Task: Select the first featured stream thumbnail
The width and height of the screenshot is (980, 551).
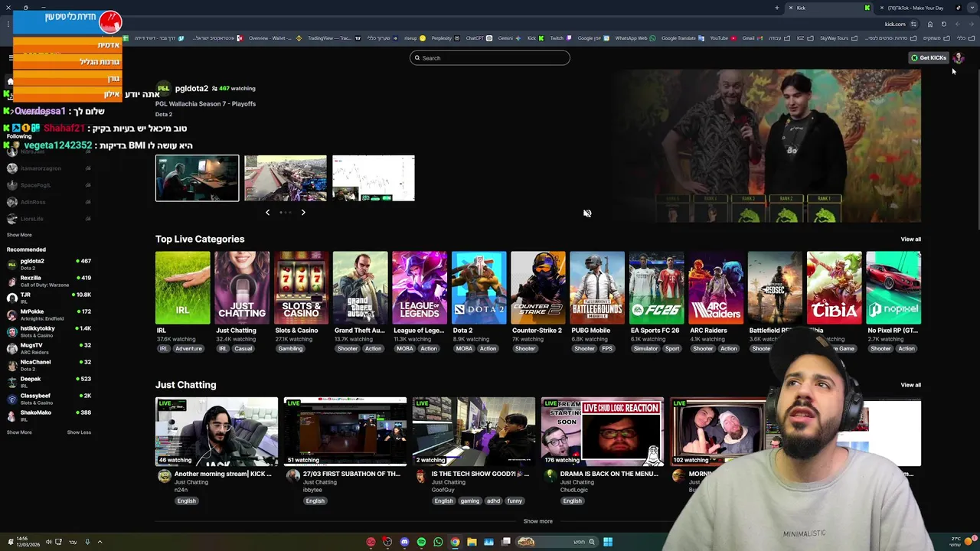Action: (x=198, y=178)
